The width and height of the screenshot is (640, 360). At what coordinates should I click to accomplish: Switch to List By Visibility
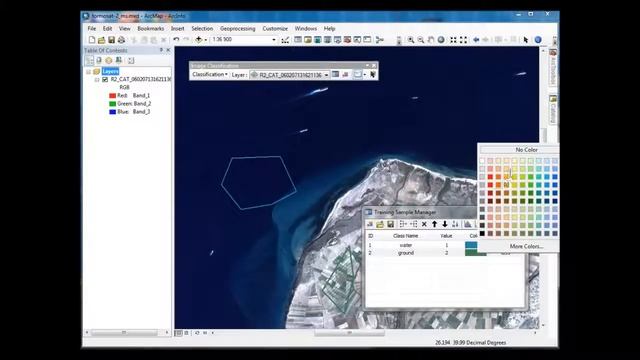109,60
